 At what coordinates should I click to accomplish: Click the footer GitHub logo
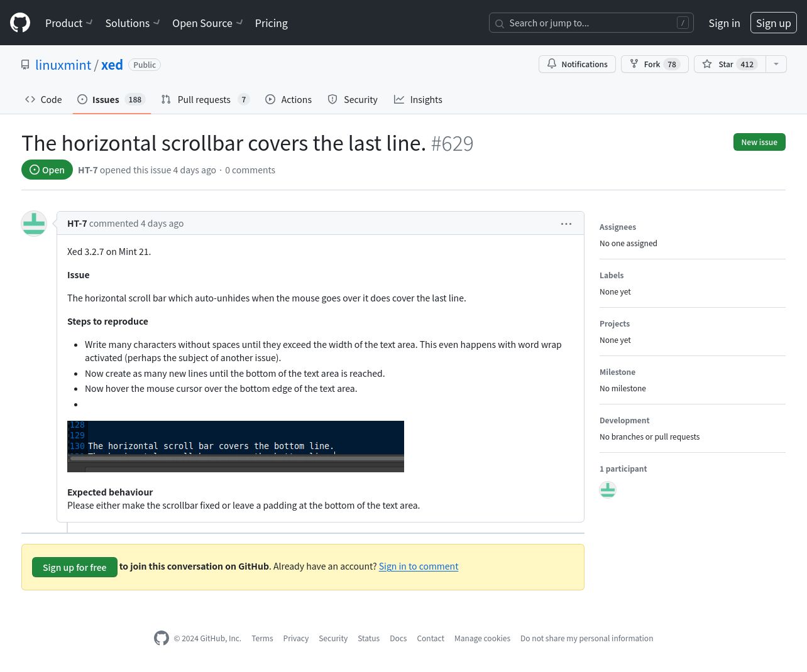(x=162, y=638)
